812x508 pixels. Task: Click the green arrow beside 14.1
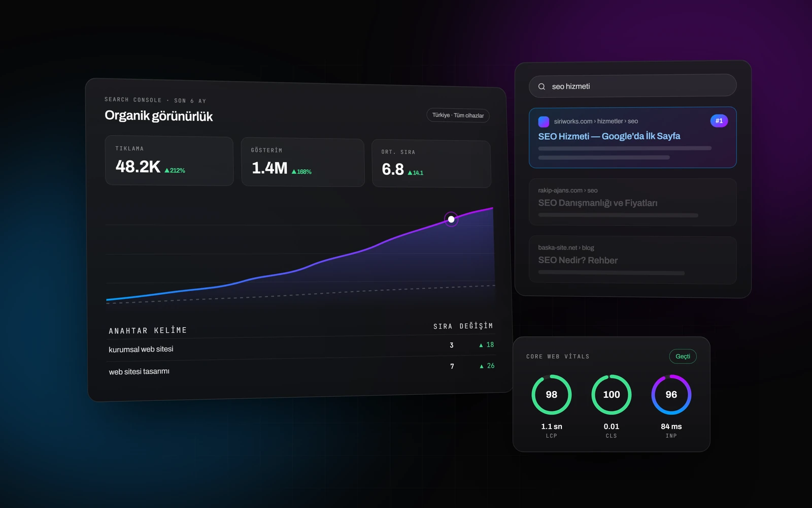coord(410,173)
